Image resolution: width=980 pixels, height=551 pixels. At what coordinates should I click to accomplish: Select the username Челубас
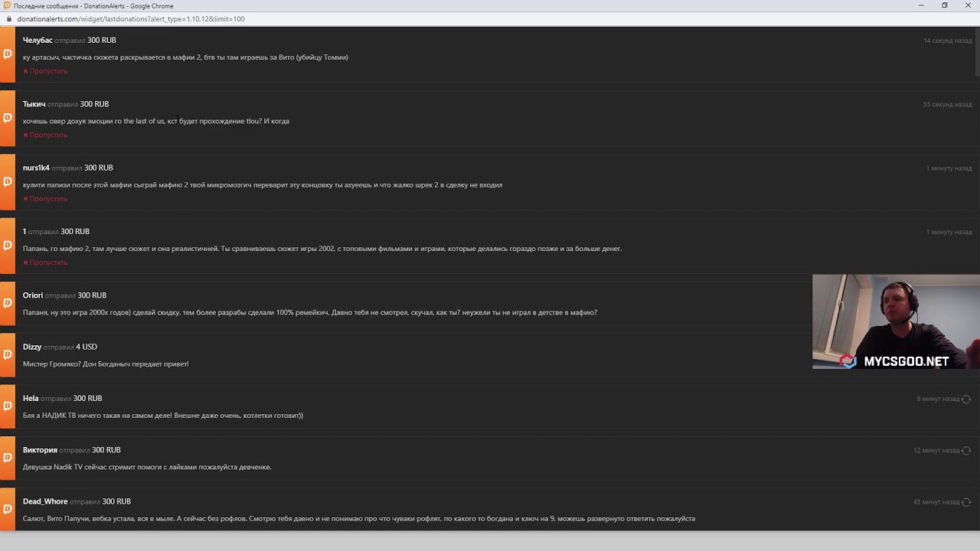(x=38, y=40)
